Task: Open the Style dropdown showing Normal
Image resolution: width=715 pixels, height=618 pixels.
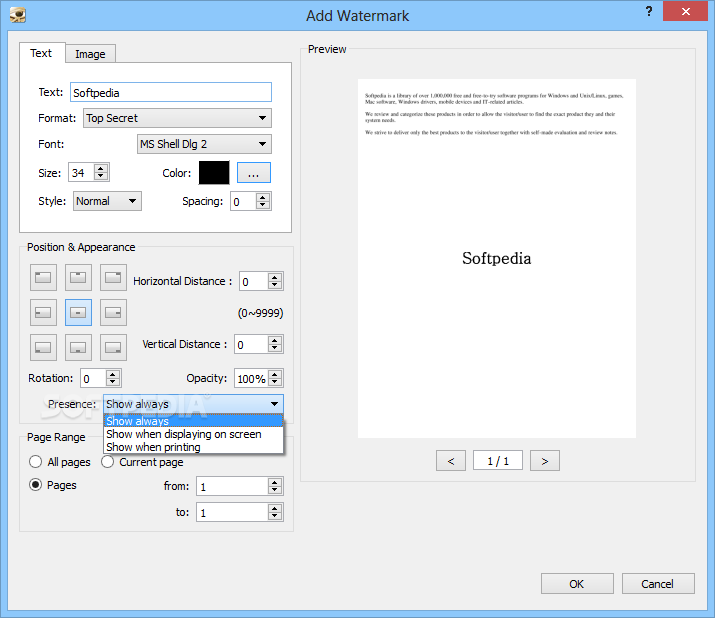Action: [107, 201]
